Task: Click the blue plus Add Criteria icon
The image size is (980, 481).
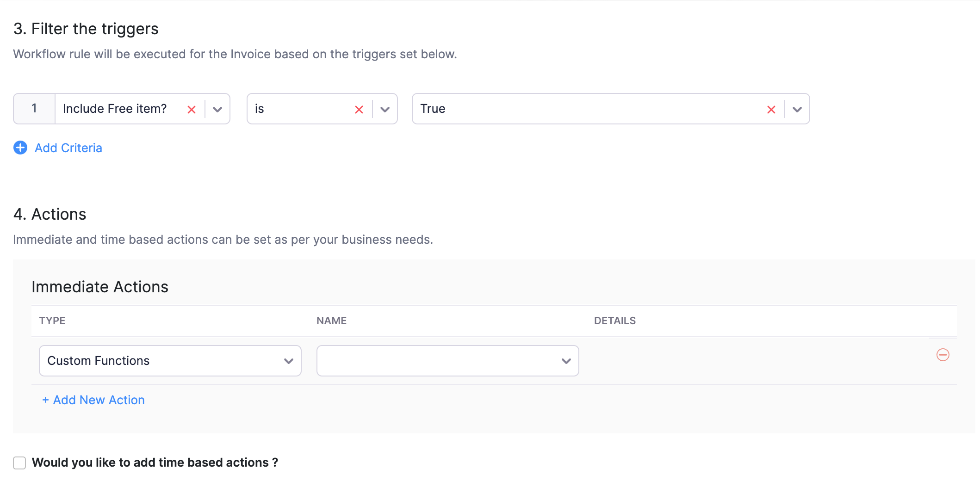Action: click(20, 148)
